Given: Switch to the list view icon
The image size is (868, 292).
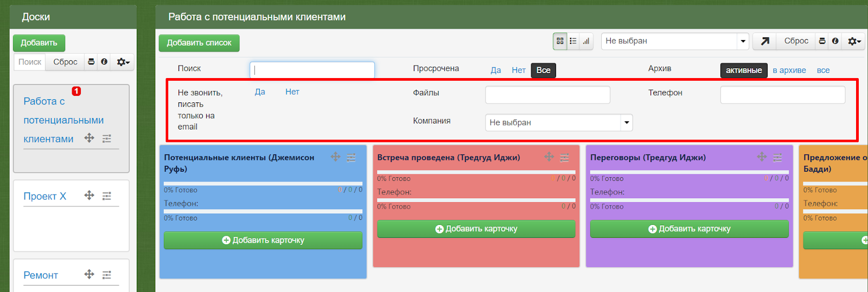Looking at the screenshot, I should point(573,41).
